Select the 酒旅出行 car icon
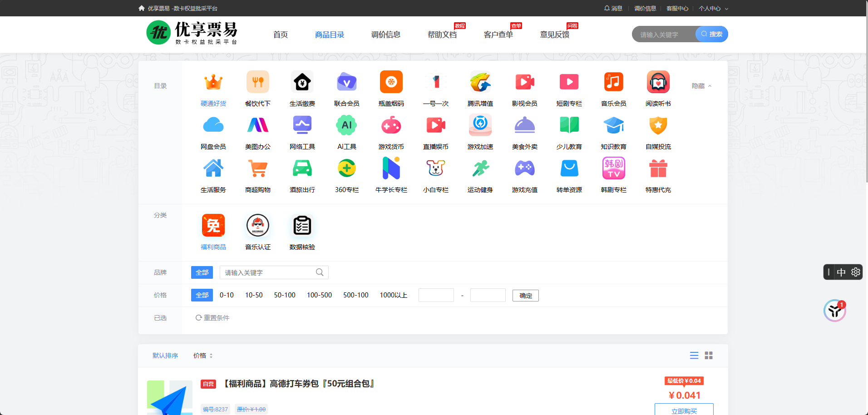This screenshot has height=415, width=868. (302, 168)
